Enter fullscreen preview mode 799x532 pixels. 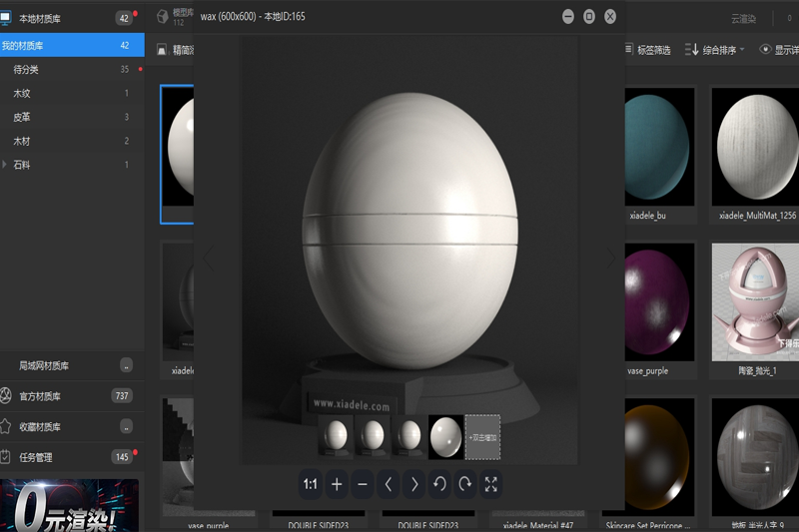(x=490, y=484)
